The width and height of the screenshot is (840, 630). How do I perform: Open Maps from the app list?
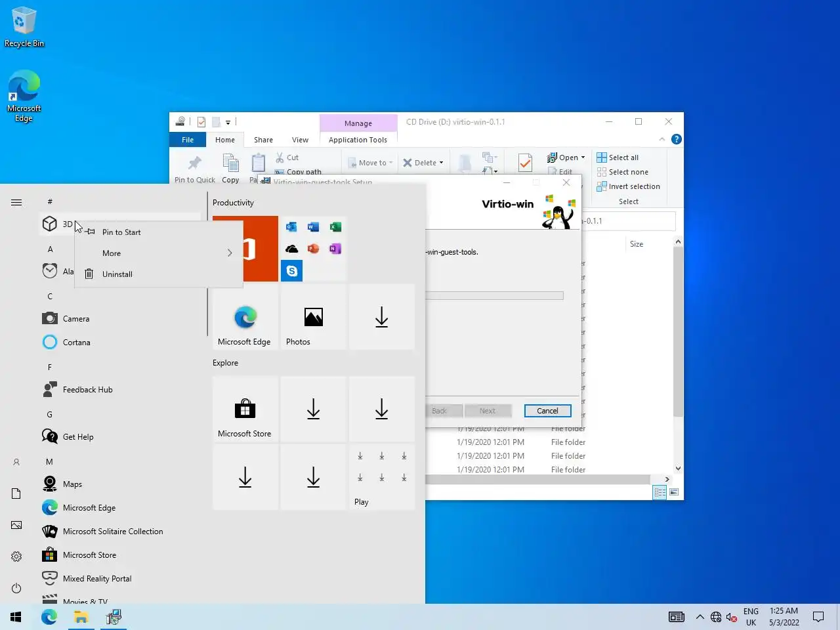pos(121,484)
